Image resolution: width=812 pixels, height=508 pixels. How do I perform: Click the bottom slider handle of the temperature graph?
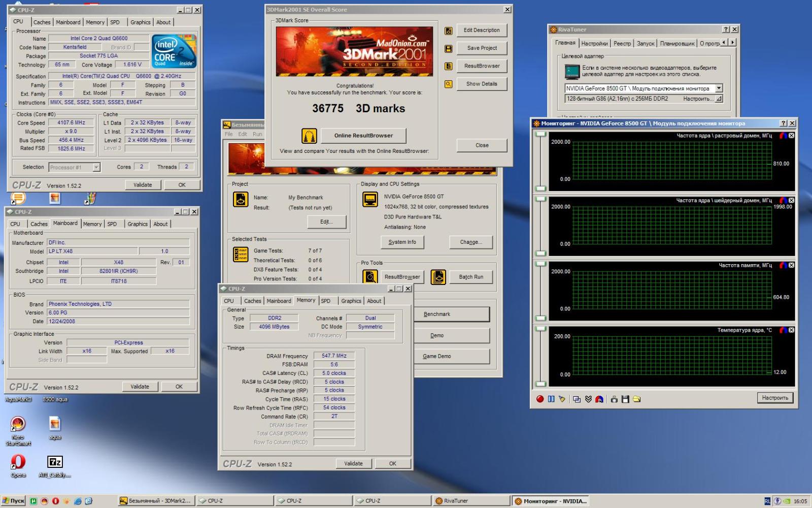point(540,384)
